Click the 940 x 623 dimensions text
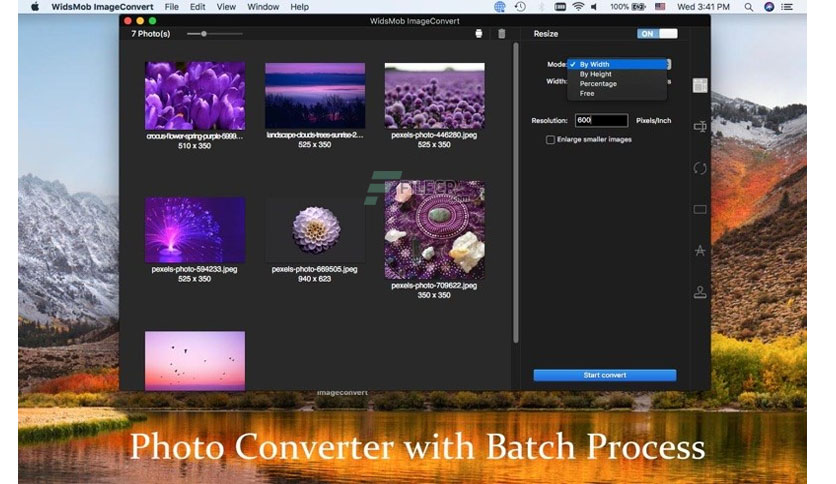Screen dimensions: 836x484 point(315,279)
